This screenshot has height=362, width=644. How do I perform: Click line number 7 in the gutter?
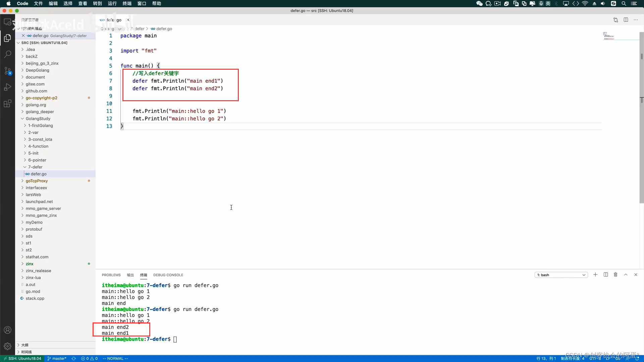pyautogui.click(x=111, y=81)
